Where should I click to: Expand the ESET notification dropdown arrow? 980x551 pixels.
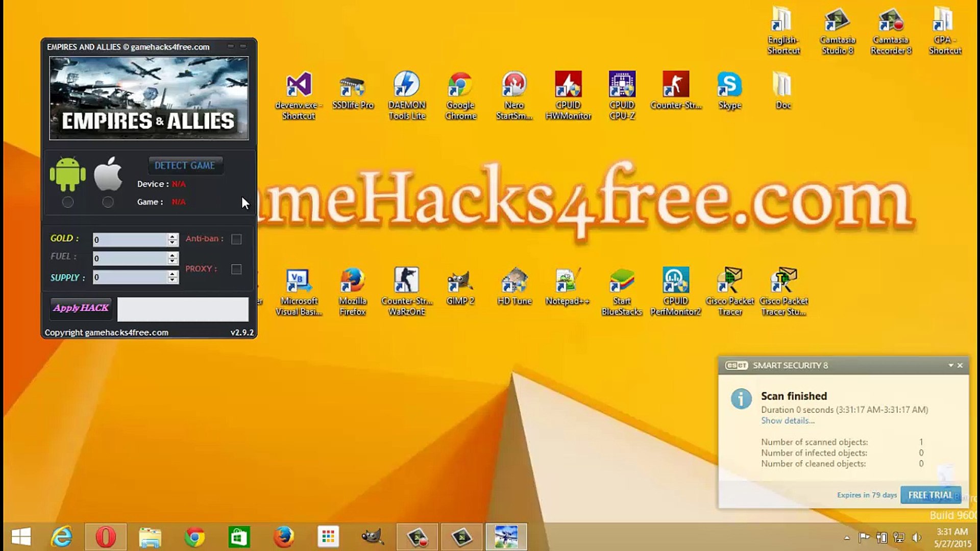coord(951,365)
